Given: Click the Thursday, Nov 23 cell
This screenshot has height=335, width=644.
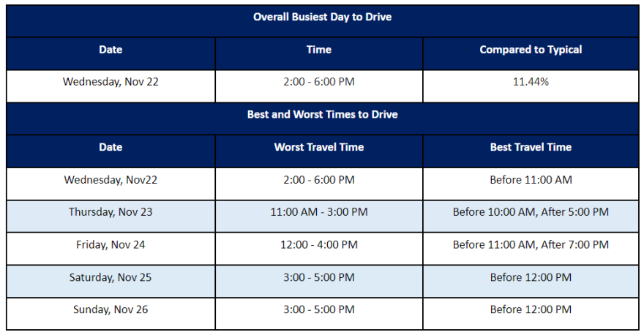Looking at the screenshot, I should [111, 212].
